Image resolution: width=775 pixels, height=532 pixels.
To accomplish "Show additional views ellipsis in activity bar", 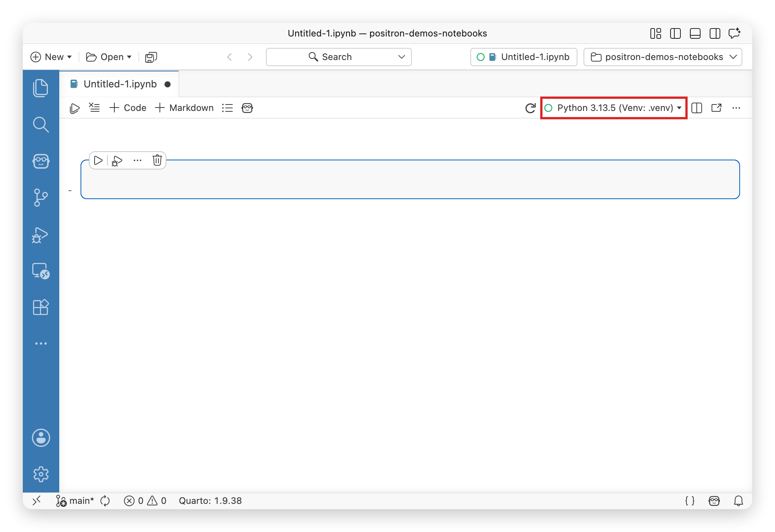I will pyautogui.click(x=41, y=344).
